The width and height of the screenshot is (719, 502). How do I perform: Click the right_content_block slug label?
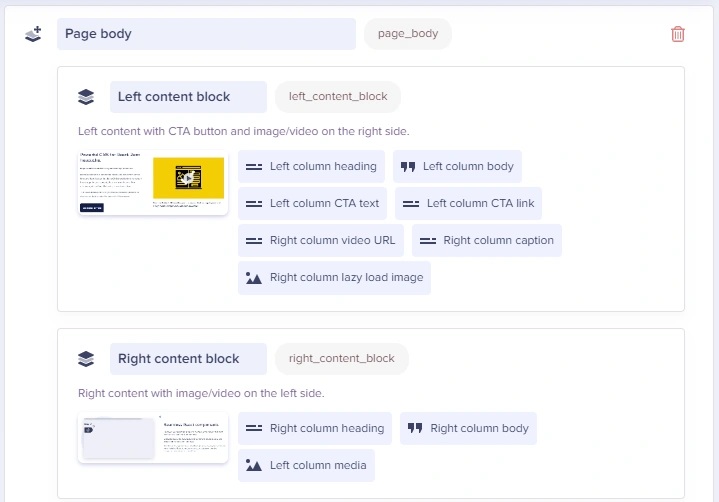pos(342,359)
